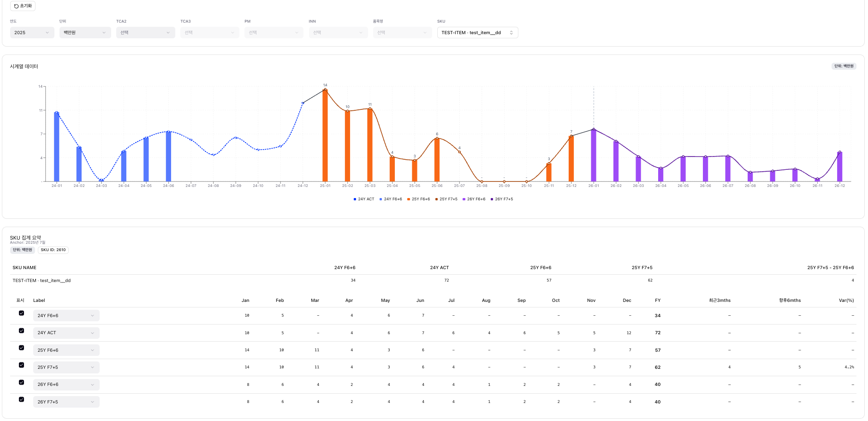Click the 26Y F6+6 legend marker
The width and height of the screenshot is (868, 421).
(464, 199)
